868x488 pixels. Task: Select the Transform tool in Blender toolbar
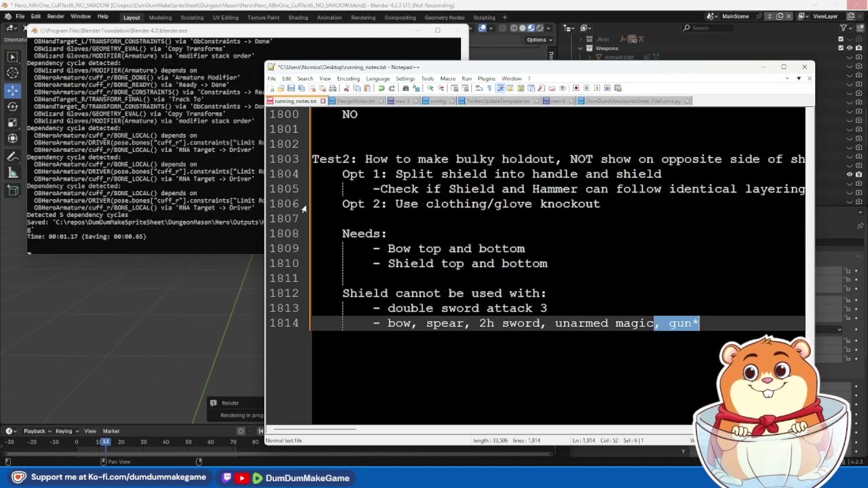coord(13,139)
